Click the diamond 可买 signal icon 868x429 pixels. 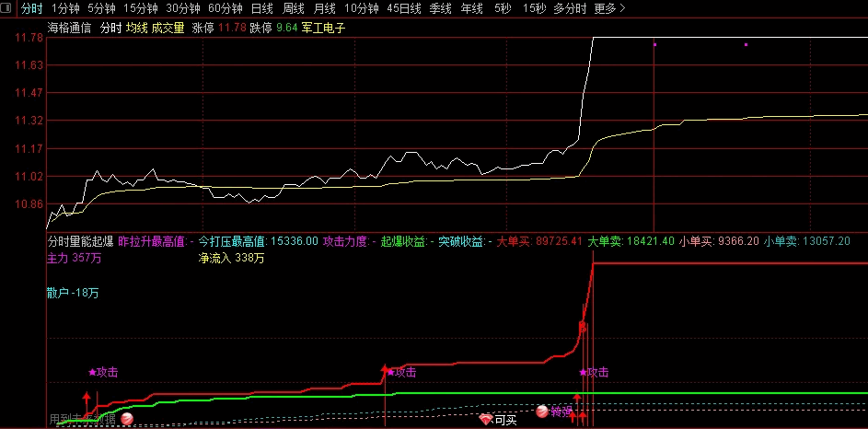pyautogui.click(x=485, y=419)
